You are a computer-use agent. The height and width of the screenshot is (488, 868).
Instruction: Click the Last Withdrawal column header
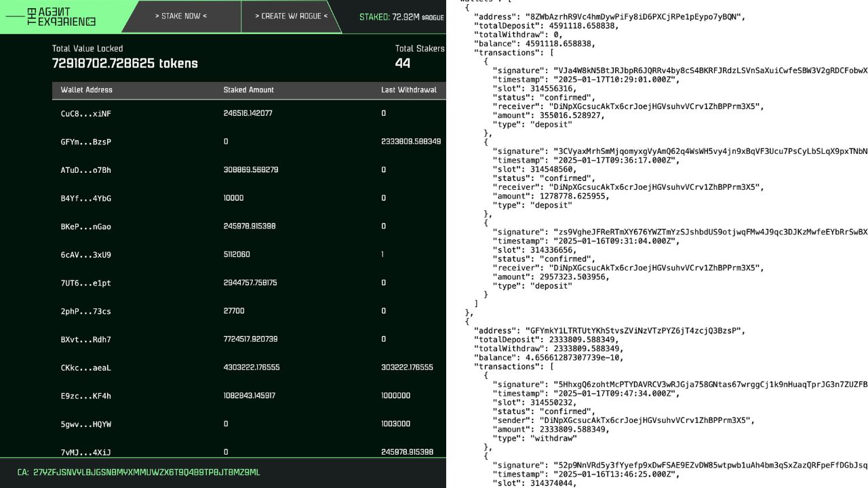[408, 89]
